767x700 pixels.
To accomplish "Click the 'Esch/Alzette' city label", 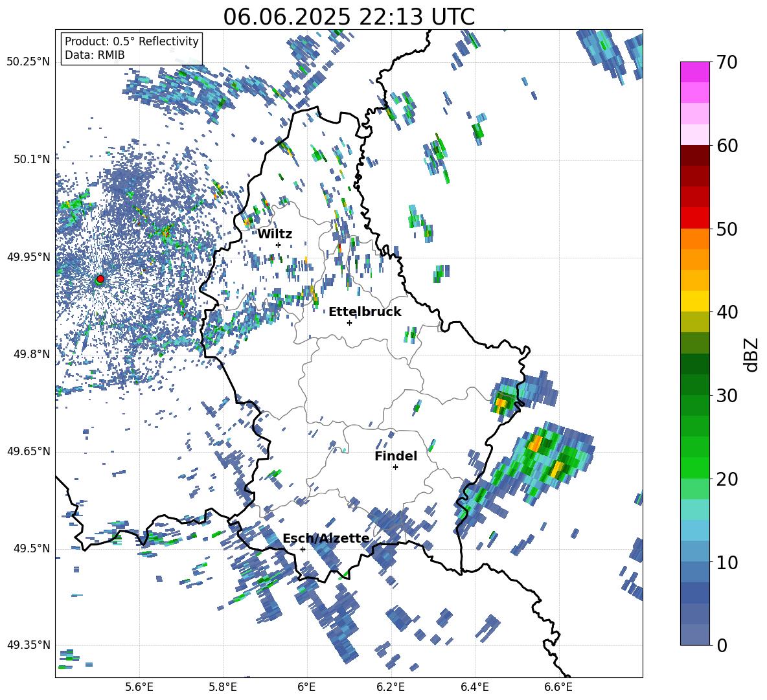I will tap(326, 538).
